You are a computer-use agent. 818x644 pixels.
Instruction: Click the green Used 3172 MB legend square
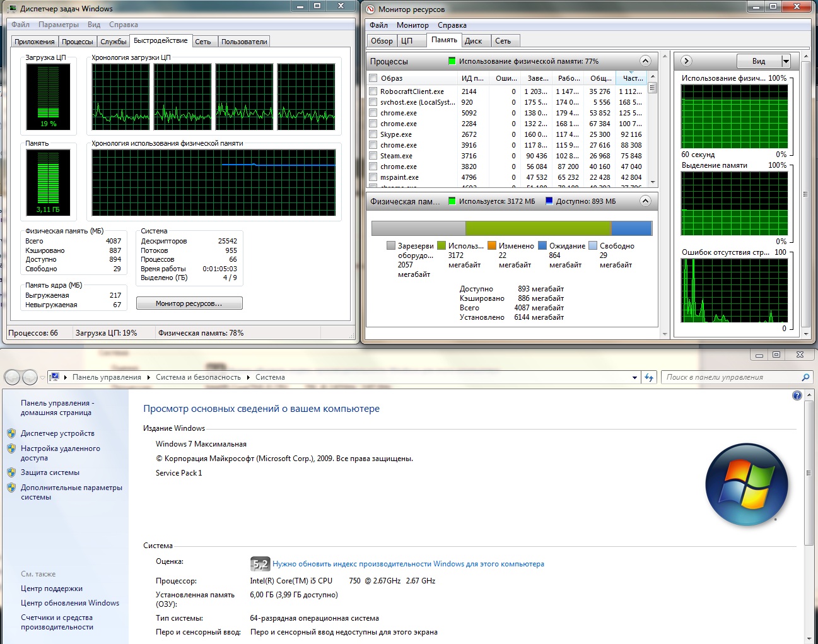click(452, 201)
